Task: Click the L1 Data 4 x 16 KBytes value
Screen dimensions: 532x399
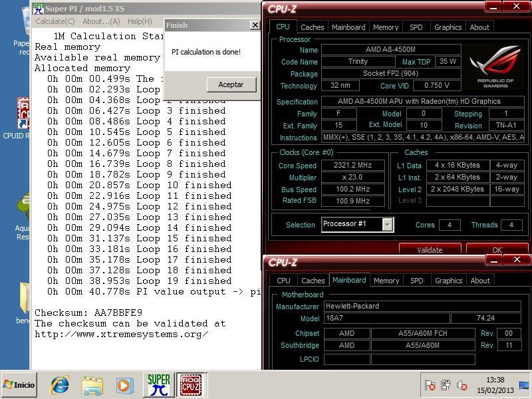Action: [458, 165]
